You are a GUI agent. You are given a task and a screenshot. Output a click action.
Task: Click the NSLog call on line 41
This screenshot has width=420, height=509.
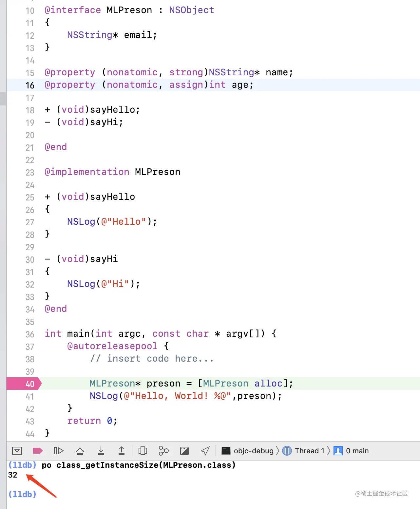coord(104,396)
